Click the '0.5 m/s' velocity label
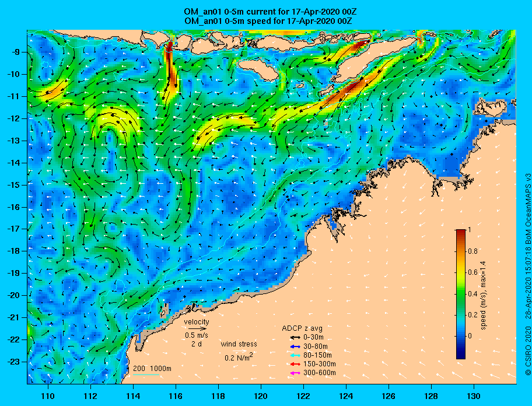532x406 pixels. coord(197,335)
